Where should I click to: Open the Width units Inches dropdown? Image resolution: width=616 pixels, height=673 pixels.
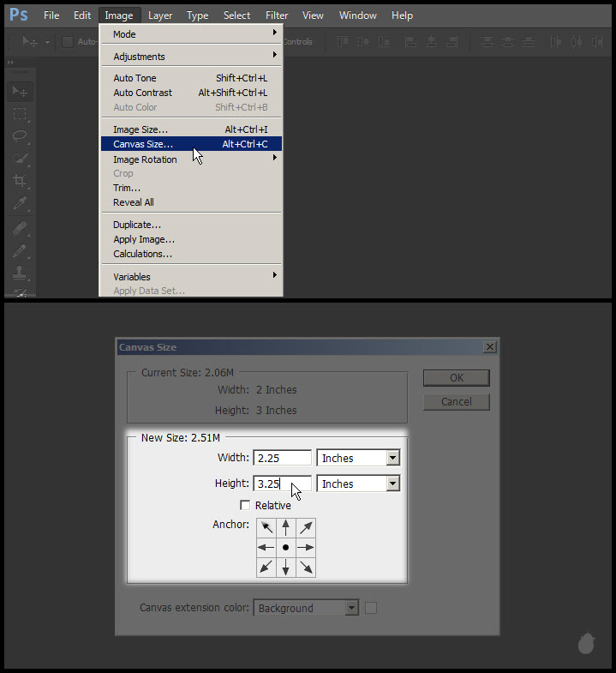[x=358, y=458]
